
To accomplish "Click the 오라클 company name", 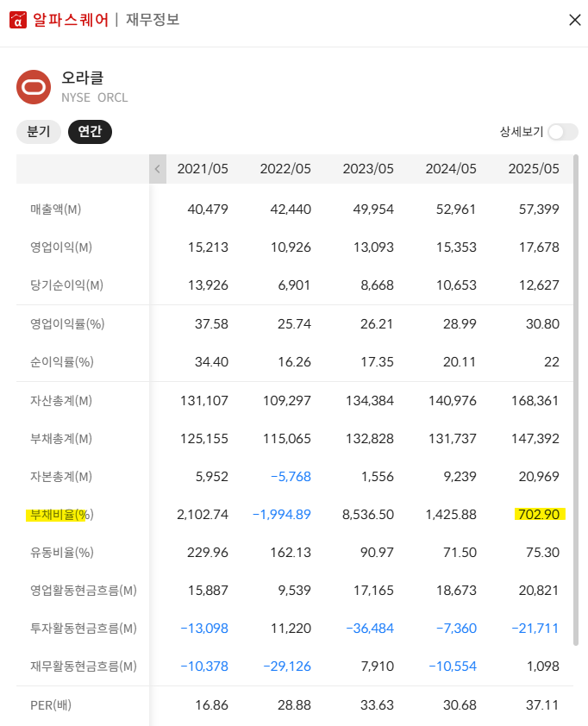I will point(82,78).
